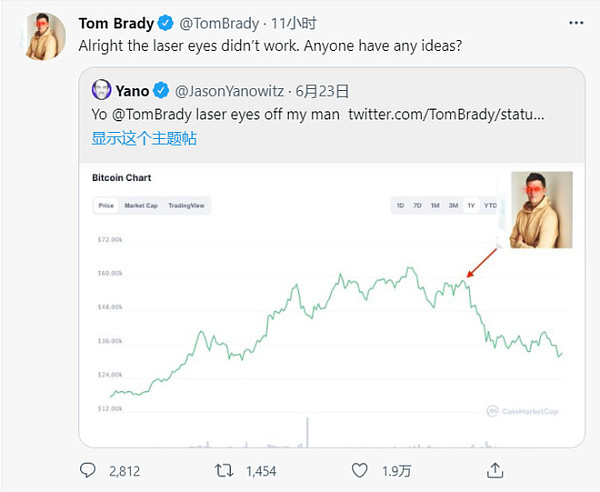600x492 pixels.
Task: Choose the 1M time range
Action: [x=435, y=205]
